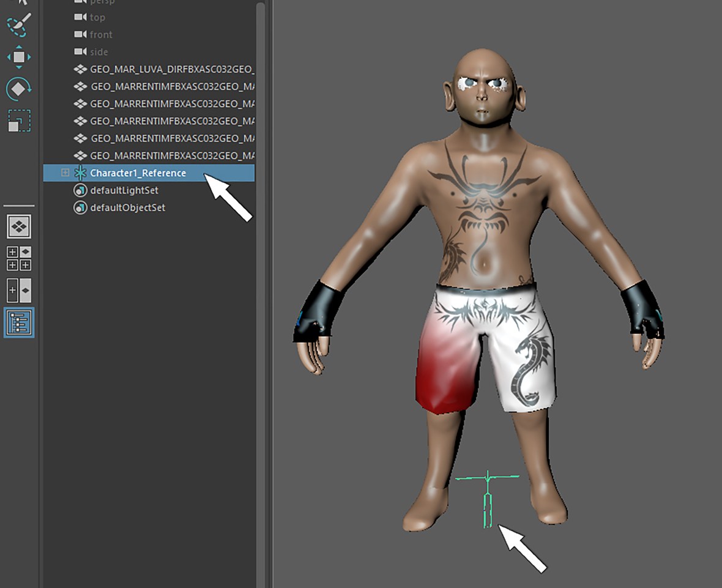This screenshot has height=588, width=722.
Task: Select the topmost GEO_MARRENTIM transform node
Action: pos(165,86)
